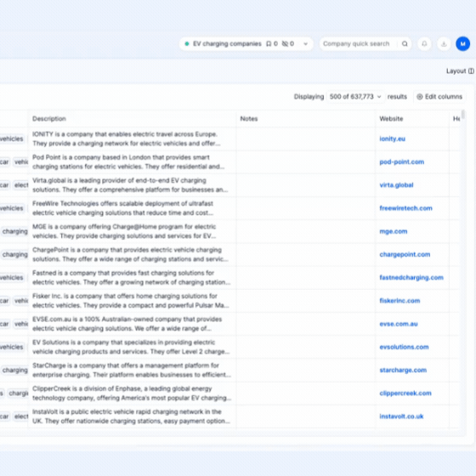Click the Fisker Inc. description cell

[x=132, y=301]
